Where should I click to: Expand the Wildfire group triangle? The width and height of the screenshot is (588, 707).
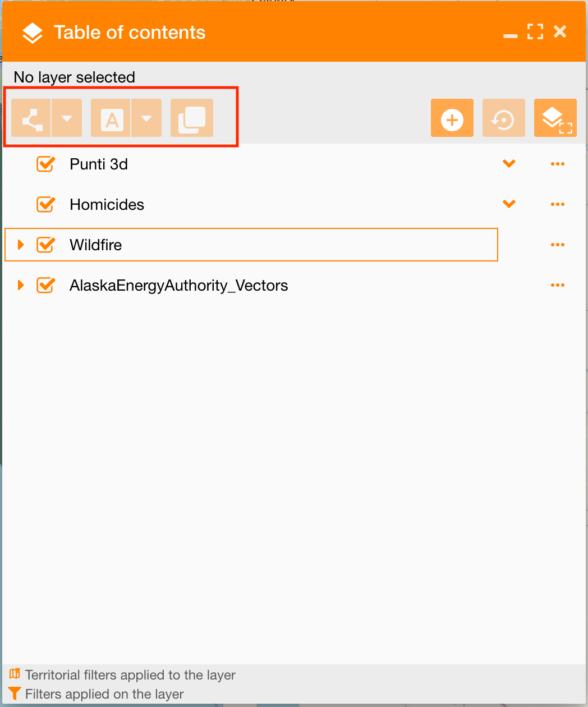point(21,245)
